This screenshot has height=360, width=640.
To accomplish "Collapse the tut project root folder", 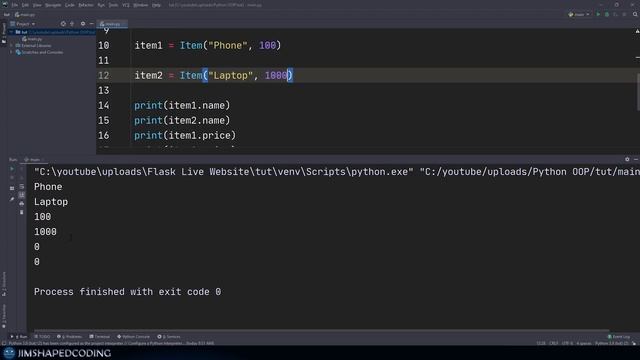I will [11, 32].
